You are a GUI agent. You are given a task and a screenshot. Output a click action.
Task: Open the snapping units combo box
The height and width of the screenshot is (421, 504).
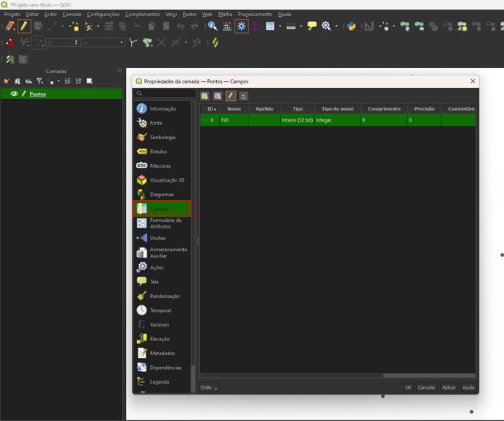(x=103, y=42)
